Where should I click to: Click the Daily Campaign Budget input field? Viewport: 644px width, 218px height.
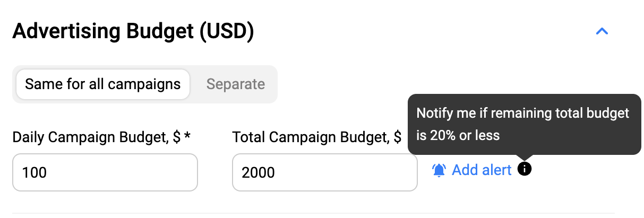pyautogui.click(x=105, y=172)
